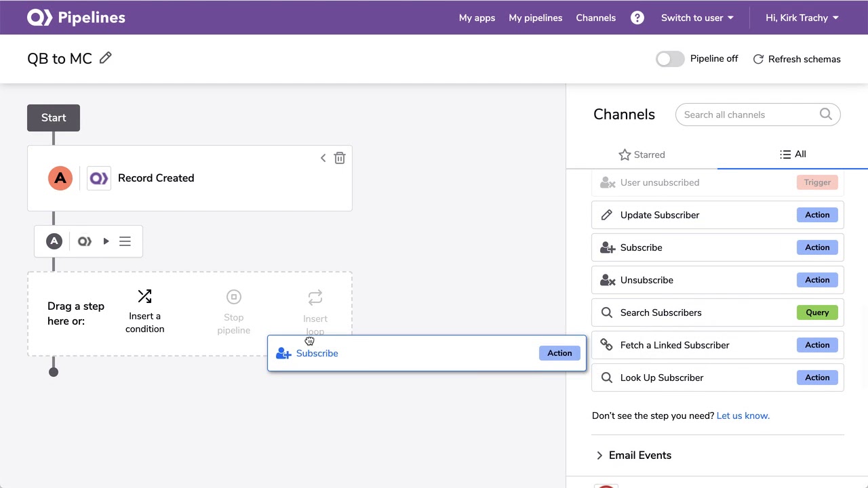The height and width of the screenshot is (488, 868).
Task: Delete the Record Created step
Action: [340, 158]
